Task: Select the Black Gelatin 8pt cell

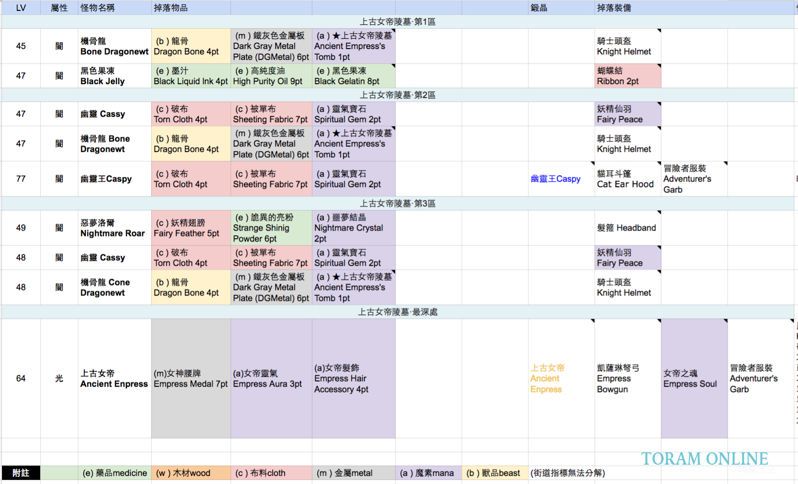Action: tap(354, 76)
